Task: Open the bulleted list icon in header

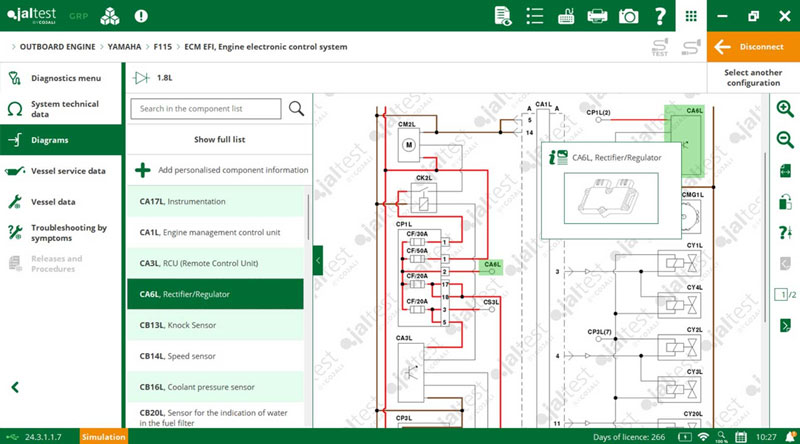Action: (x=534, y=16)
